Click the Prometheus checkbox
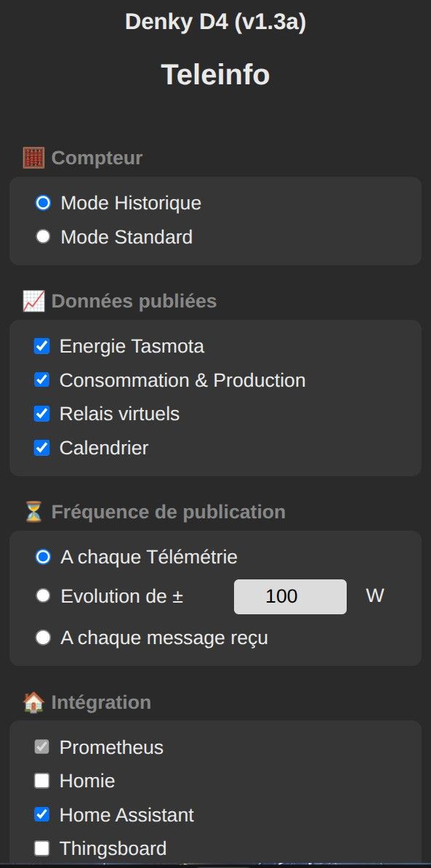The width and height of the screenshot is (431, 868). tap(42, 747)
